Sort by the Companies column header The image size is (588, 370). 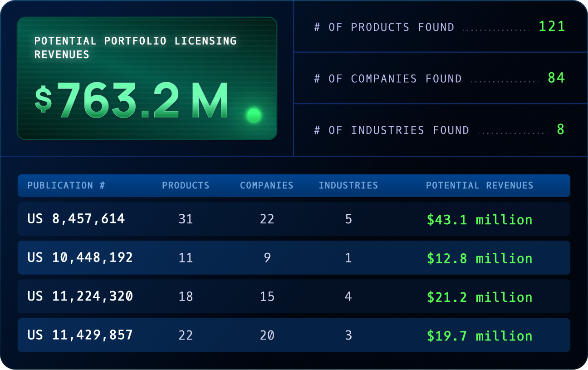pos(266,185)
